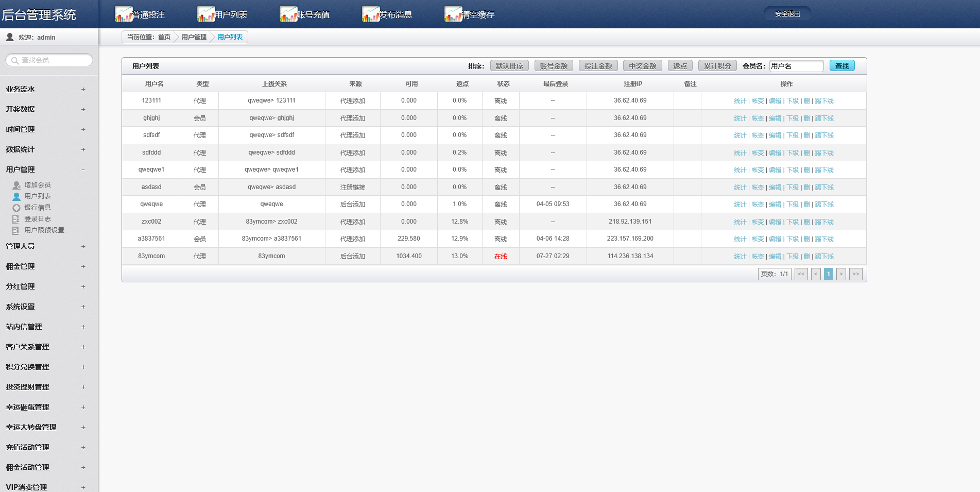Sort the list by 累计积分
The image size is (980, 492).
(x=717, y=66)
